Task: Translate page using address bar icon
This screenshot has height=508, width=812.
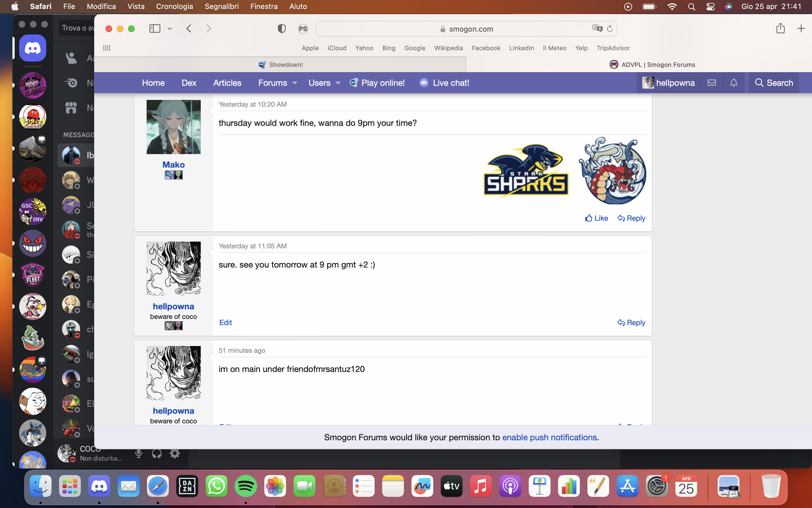Action: coord(597,28)
